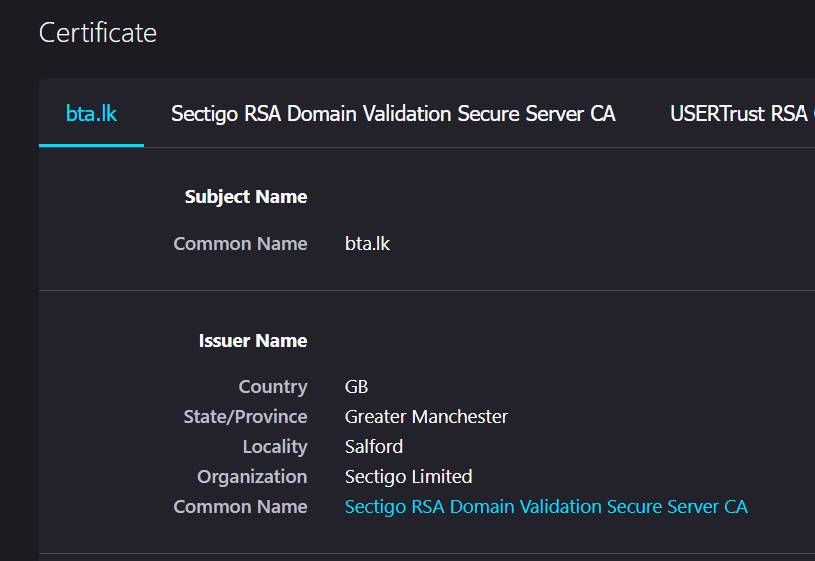Click the Organization field label

click(252, 477)
